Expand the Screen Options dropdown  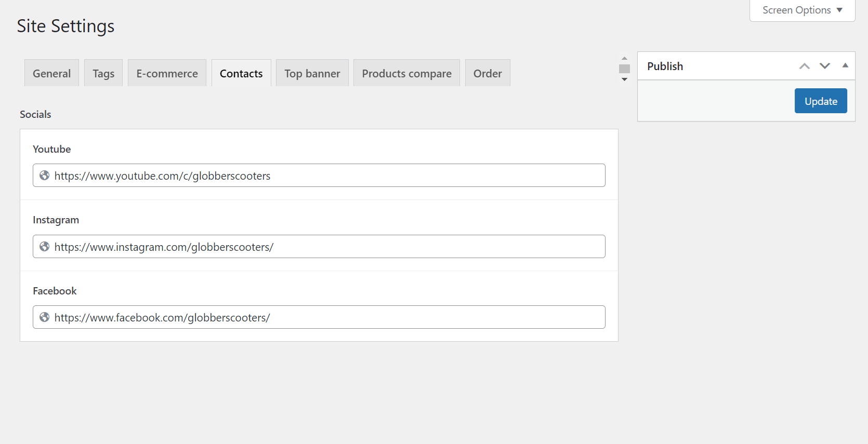click(802, 10)
